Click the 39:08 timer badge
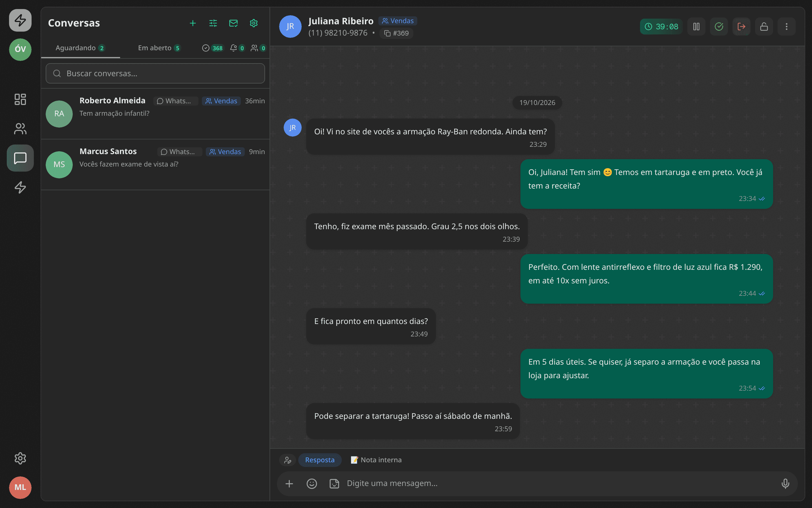This screenshot has width=812, height=508. (x=661, y=27)
